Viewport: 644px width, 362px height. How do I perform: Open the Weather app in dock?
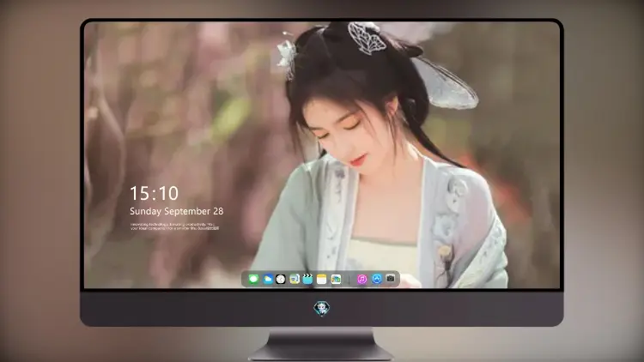click(268, 279)
